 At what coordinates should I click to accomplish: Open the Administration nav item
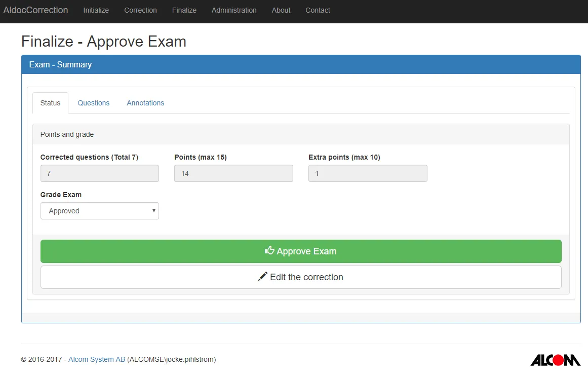234,10
